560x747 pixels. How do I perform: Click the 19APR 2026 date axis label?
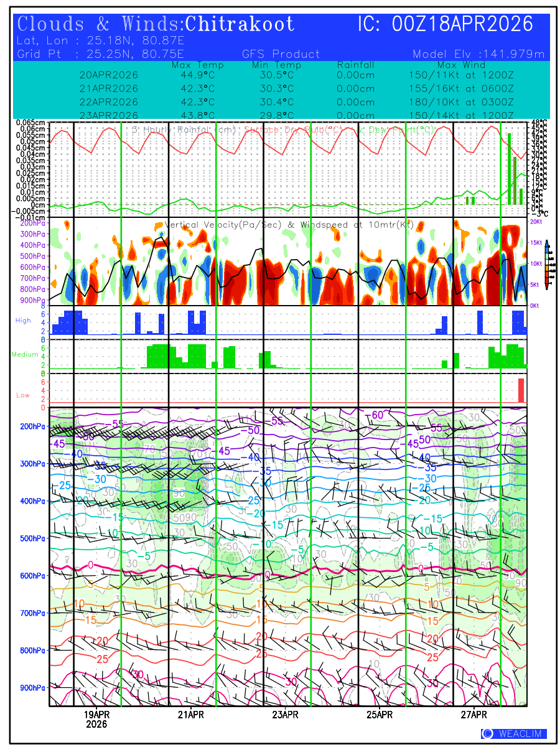coord(96,719)
